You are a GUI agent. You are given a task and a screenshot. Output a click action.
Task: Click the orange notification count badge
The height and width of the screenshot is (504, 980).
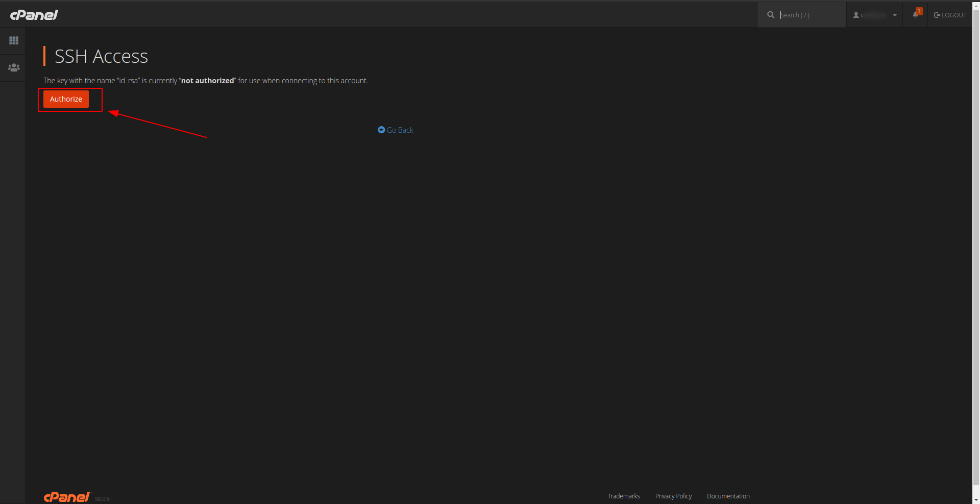[919, 11]
